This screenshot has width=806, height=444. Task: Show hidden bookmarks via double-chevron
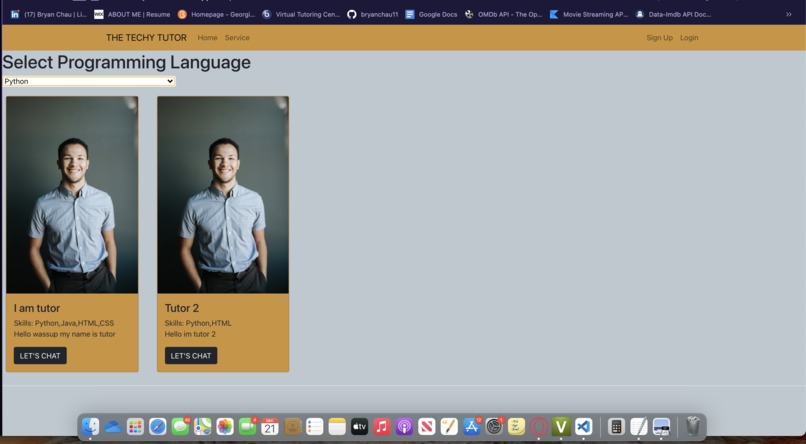(x=789, y=14)
